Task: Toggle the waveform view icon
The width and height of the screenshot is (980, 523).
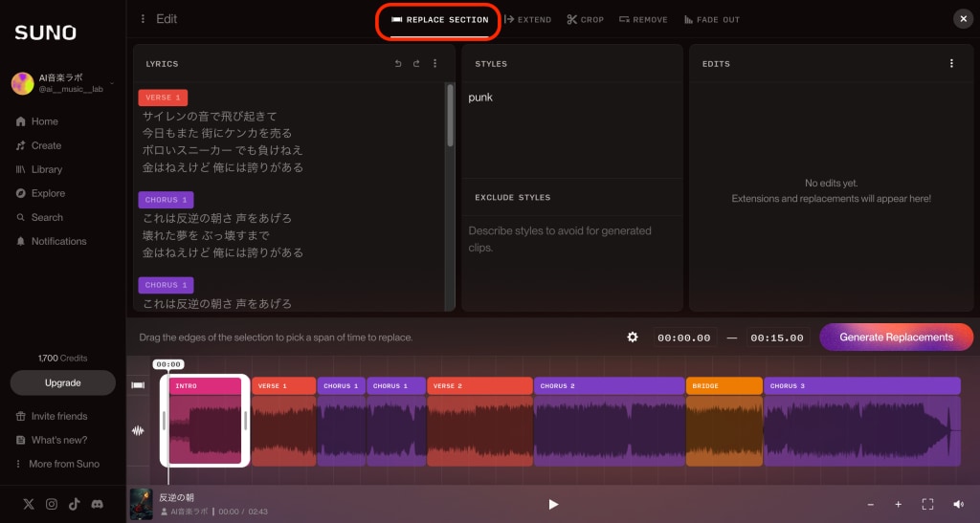Action: tap(138, 430)
